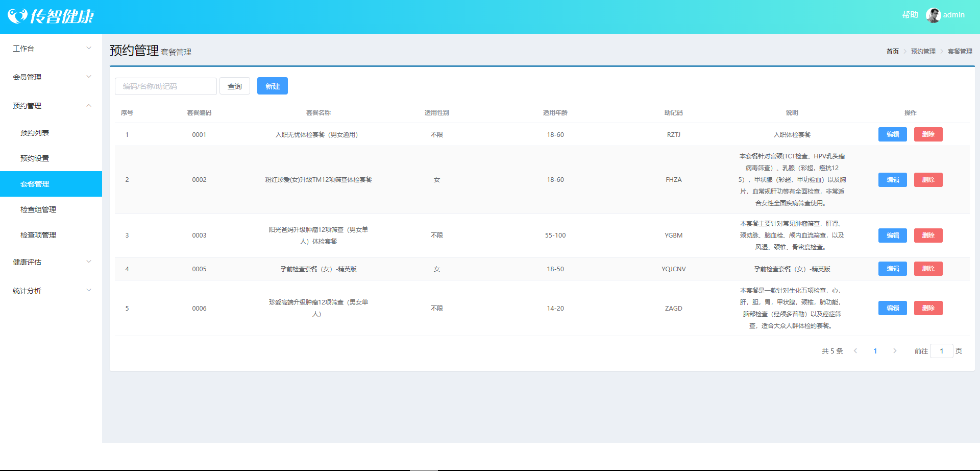
Task: Click the RZTJ mnemonic code
Action: coord(674,135)
